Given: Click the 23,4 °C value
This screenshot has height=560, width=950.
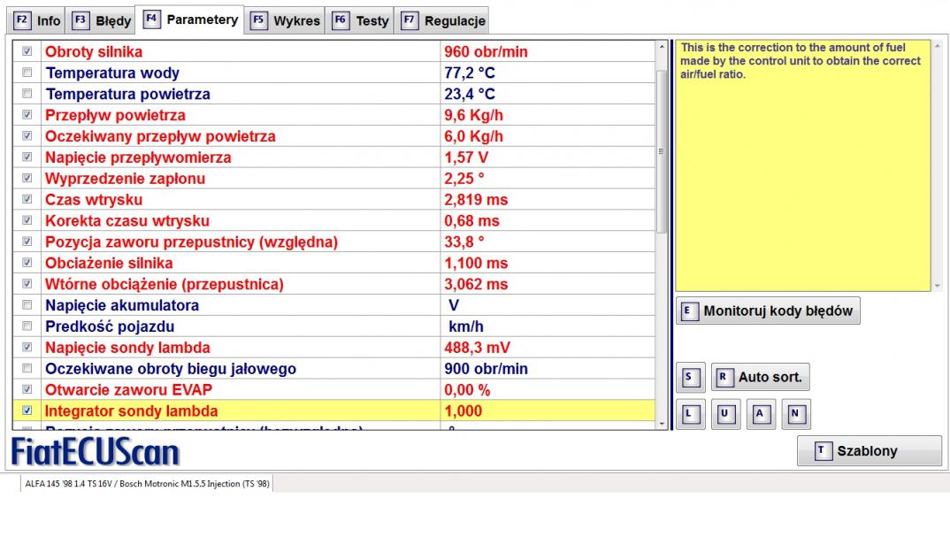Looking at the screenshot, I should pyautogui.click(x=470, y=94).
